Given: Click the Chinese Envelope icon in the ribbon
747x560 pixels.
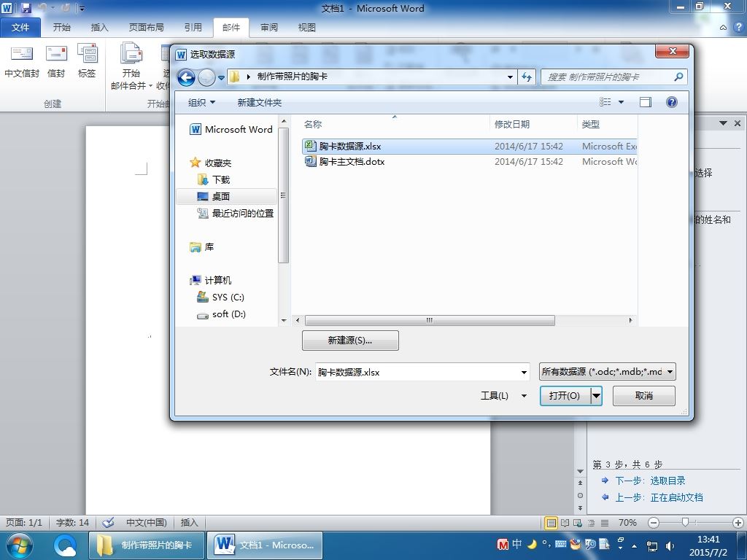Looking at the screenshot, I should [x=21, y=61].
